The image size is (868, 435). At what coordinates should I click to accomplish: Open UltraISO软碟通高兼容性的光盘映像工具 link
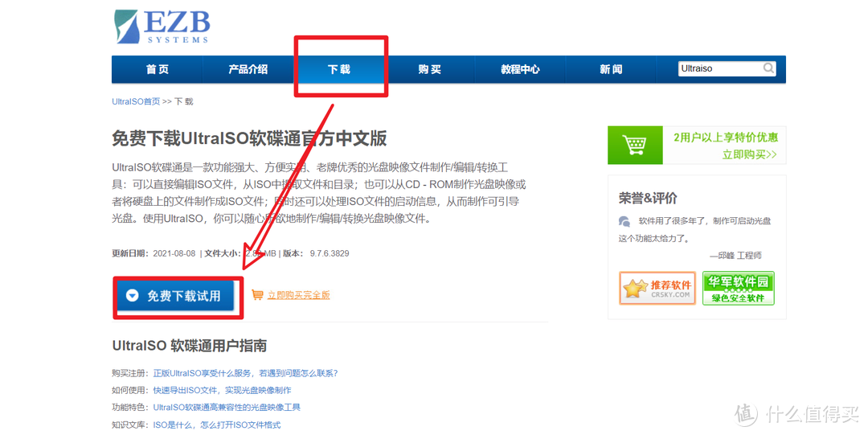pyautogui.click(x=227, y=408)
